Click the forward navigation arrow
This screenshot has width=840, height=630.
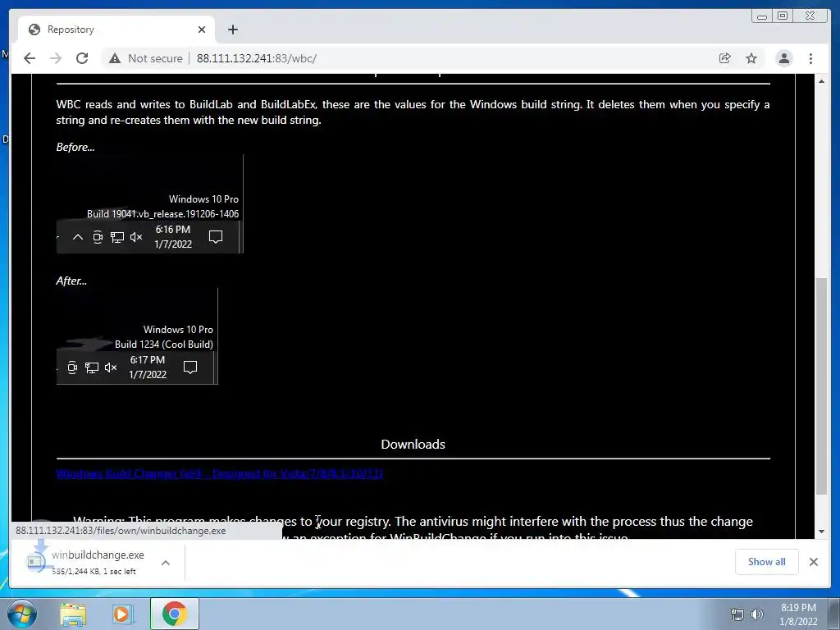[x=56, y=58]
